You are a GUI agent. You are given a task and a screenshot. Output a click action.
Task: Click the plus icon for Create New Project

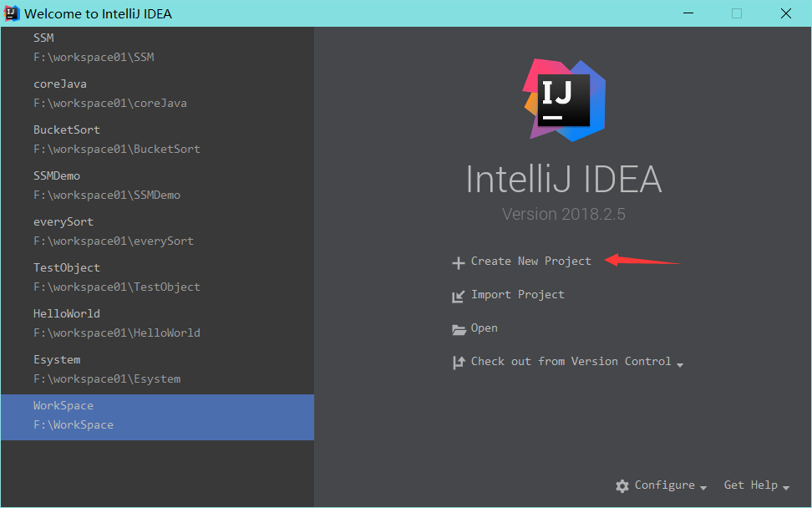tap(458, 262)
